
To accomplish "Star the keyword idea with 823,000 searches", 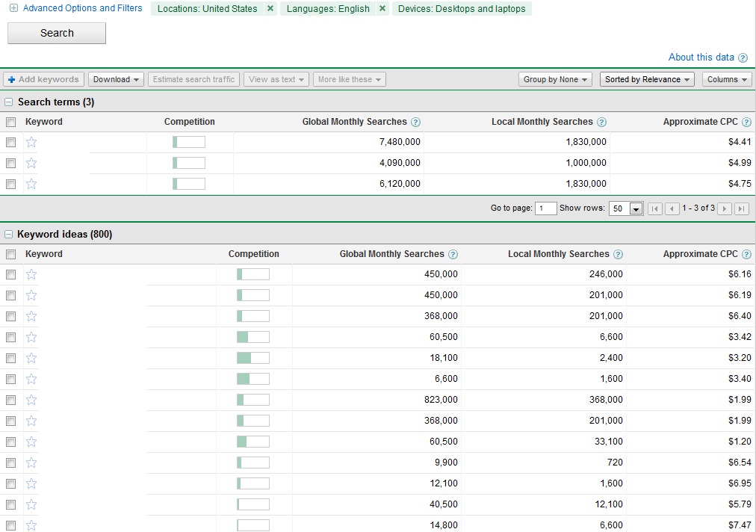I will click(x=31, y=400).
